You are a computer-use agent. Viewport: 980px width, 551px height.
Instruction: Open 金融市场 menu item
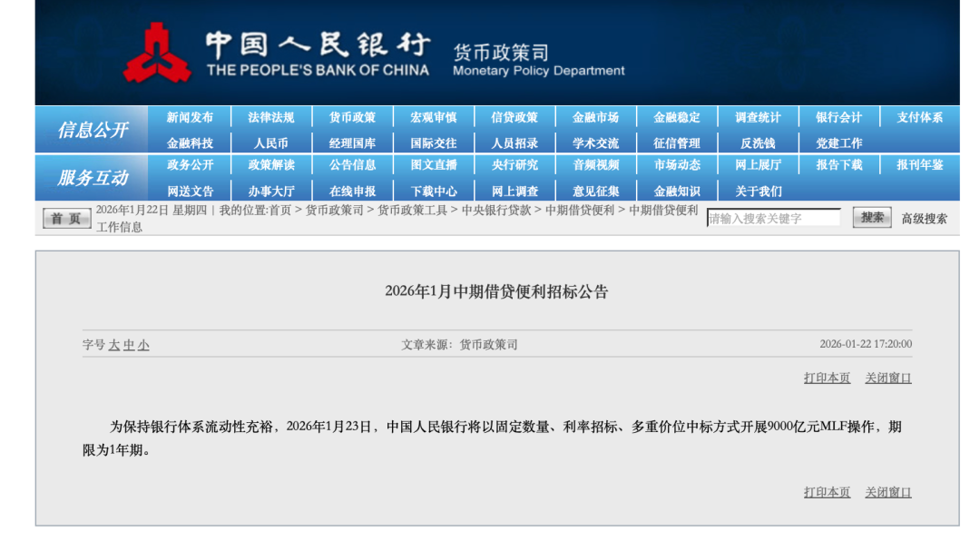pos(595,118)
